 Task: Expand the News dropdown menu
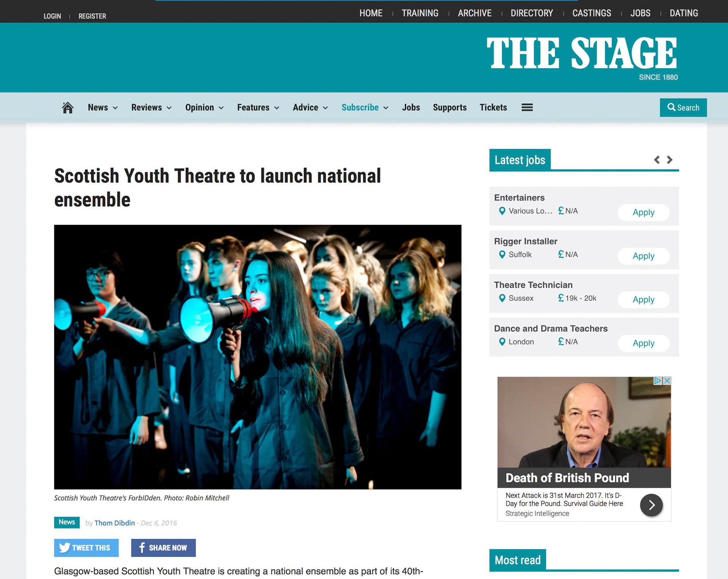tap(103, 108)
